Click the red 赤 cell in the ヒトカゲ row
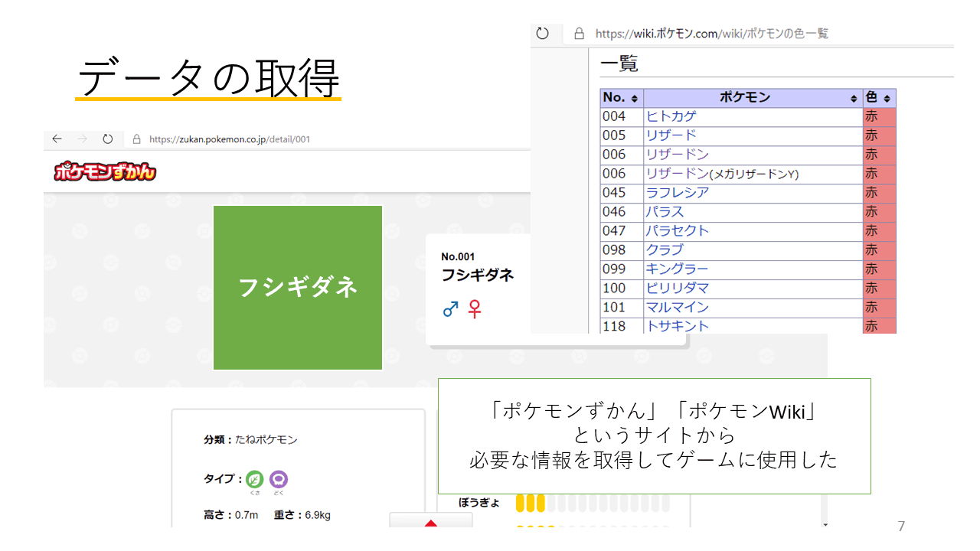The width and height of the screenshot is (980, 551). click(x=879, y=117)
